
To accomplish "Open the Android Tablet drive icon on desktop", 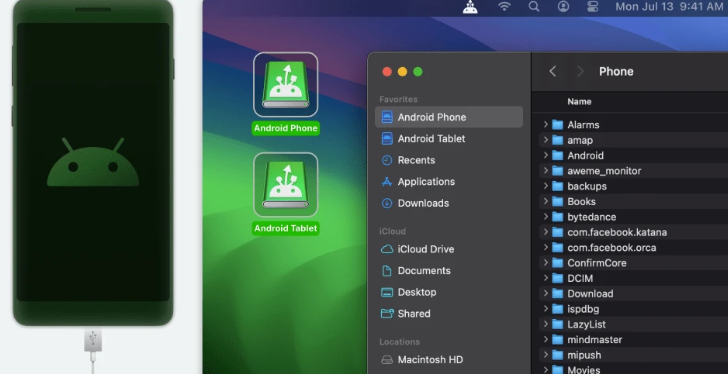I will click(x=286, y=185).
